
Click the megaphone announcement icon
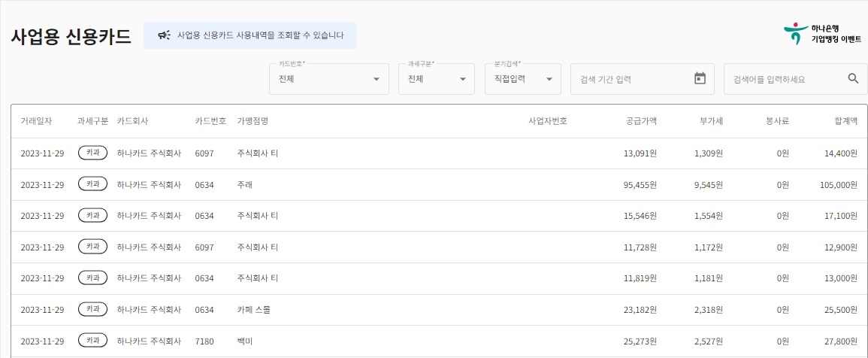164,35
